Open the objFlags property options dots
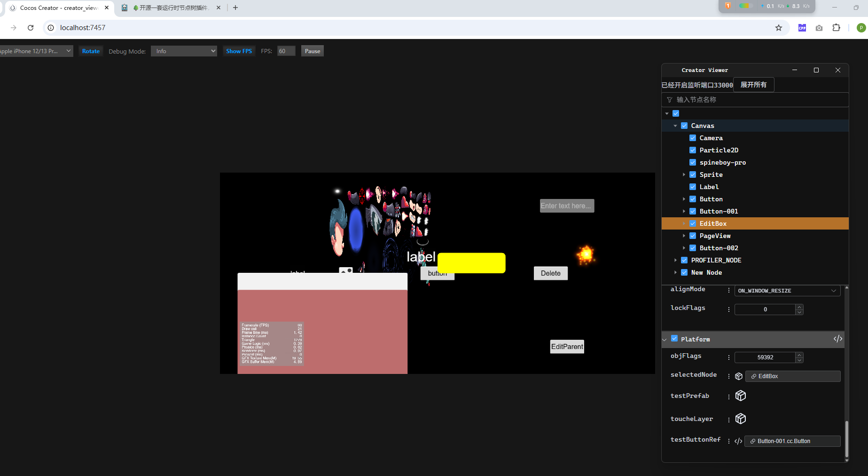This screenshot has height=476, width=868. click(729, 357)
